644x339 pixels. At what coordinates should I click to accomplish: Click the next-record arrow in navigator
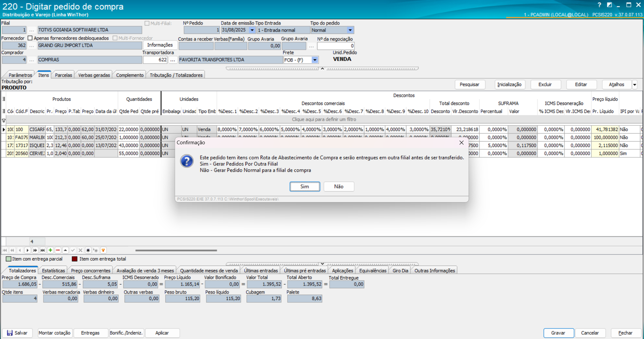click(x=28, y=250)
